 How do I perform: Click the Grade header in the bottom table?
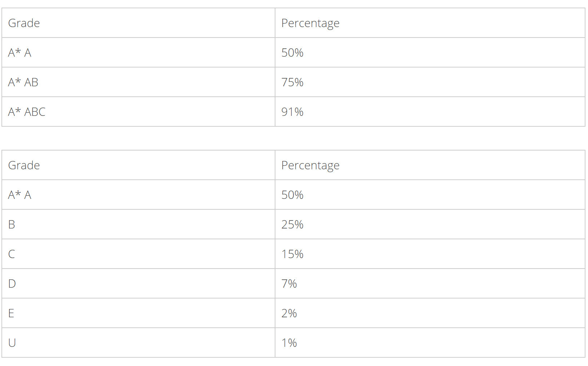click(x=24, y=165)
